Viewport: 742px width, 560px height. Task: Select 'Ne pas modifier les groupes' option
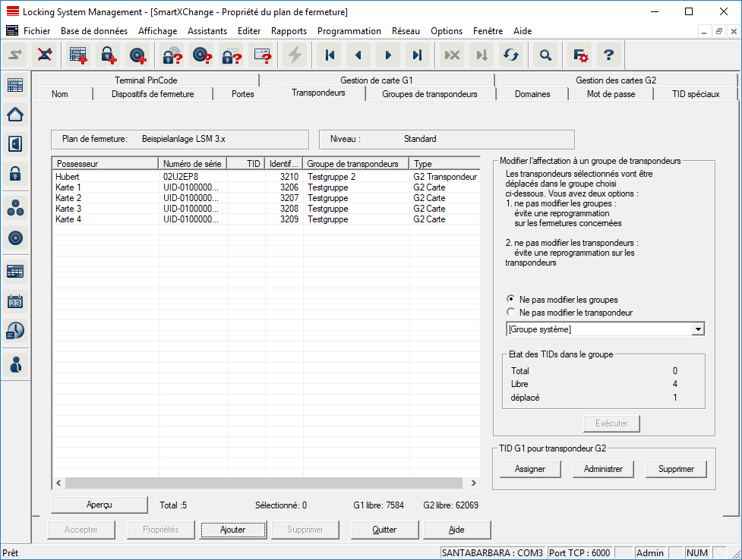pyautogui.click(x=510, y=300)
